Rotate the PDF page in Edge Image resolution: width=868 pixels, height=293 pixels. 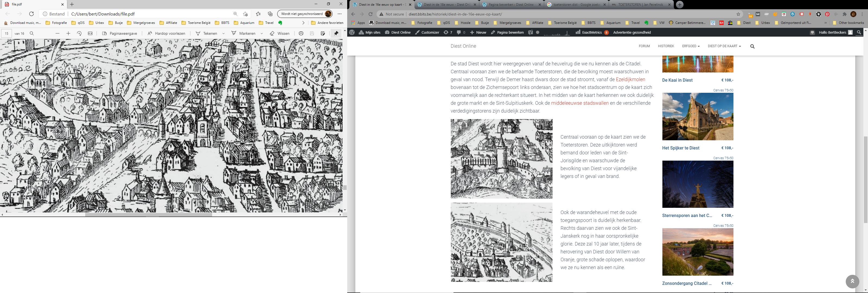pos(79,33)
